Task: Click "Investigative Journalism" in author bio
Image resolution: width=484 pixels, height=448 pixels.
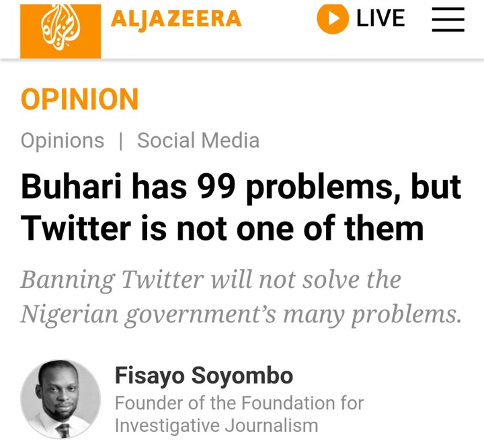Action: tap(216, 425)
